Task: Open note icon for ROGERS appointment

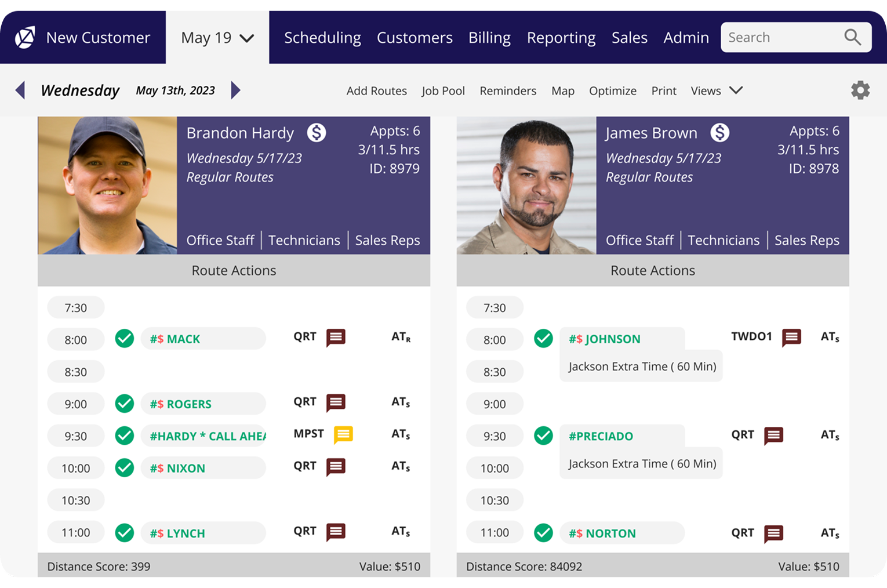Action: (x=336, y=402)
